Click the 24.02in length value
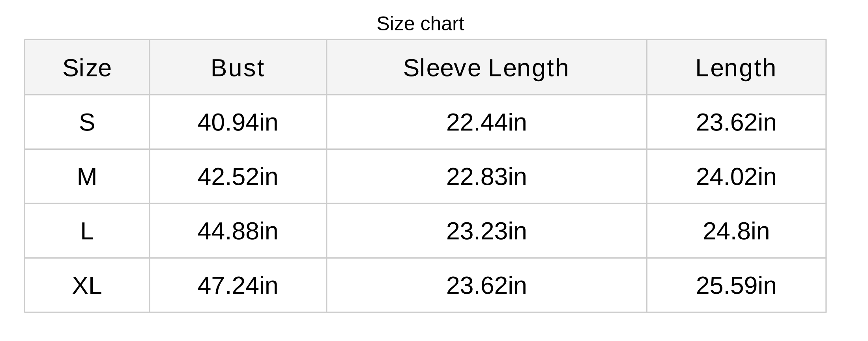 [x=736, y=177]
